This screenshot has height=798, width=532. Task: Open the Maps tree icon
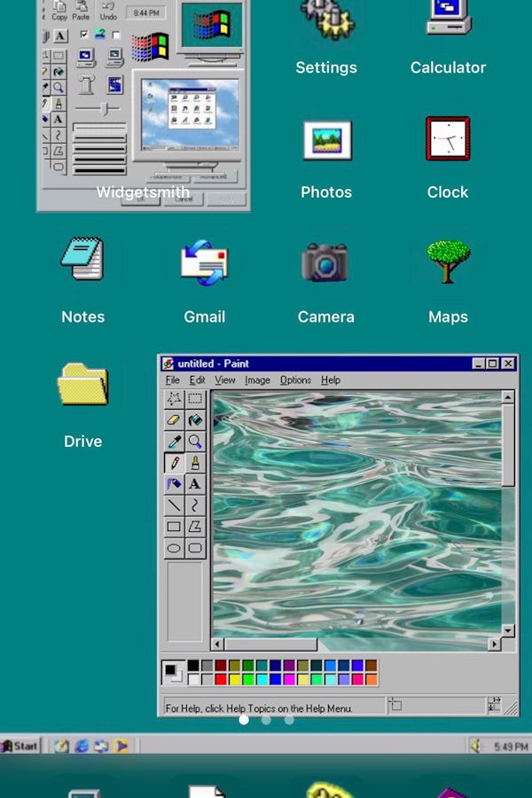coord(448,263)
